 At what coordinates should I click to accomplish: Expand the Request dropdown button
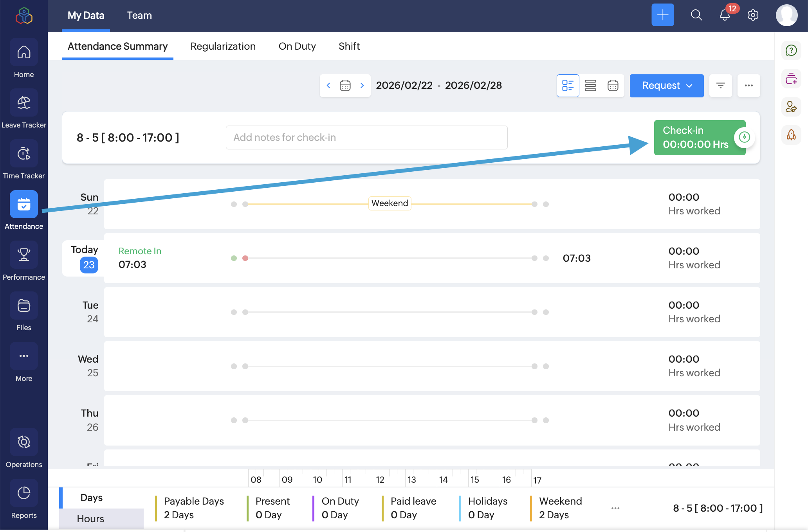click(666, 86)
